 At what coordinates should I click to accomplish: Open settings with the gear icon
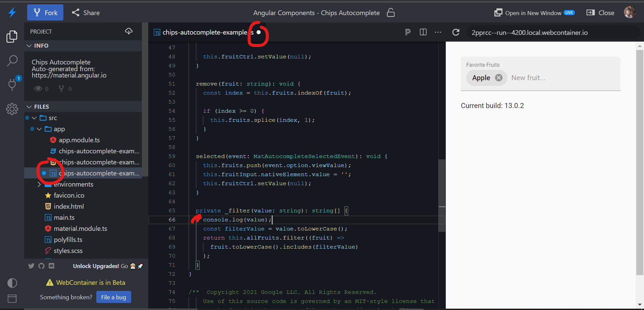(x=12, y=109)
